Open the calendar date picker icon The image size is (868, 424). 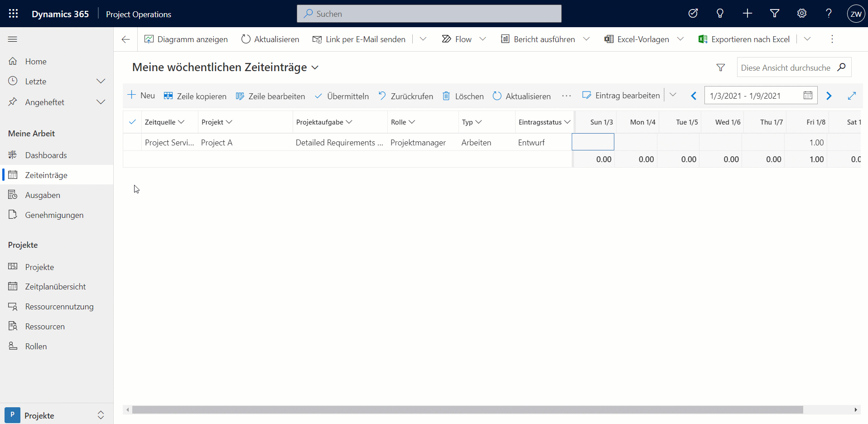808,95
